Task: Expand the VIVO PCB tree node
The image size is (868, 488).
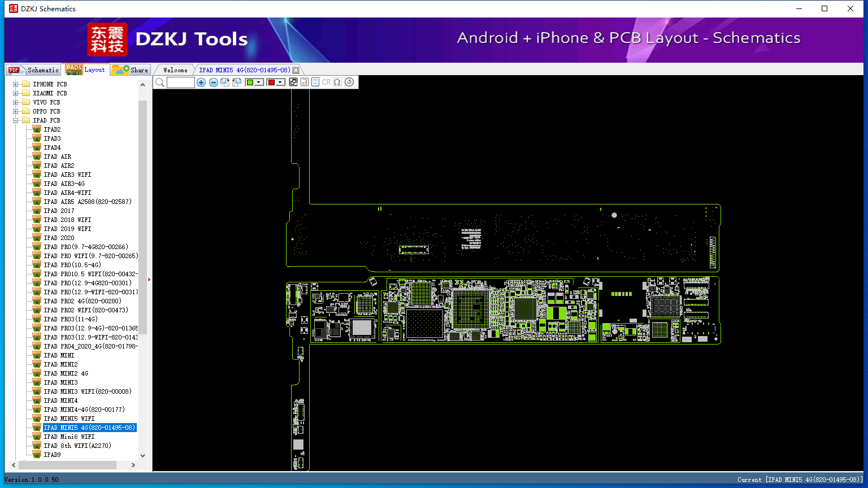Action: click(x=16, y=102)
